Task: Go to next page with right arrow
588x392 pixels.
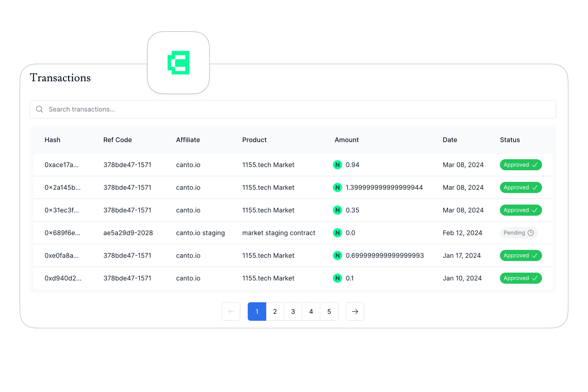Action: click(355, 312)
